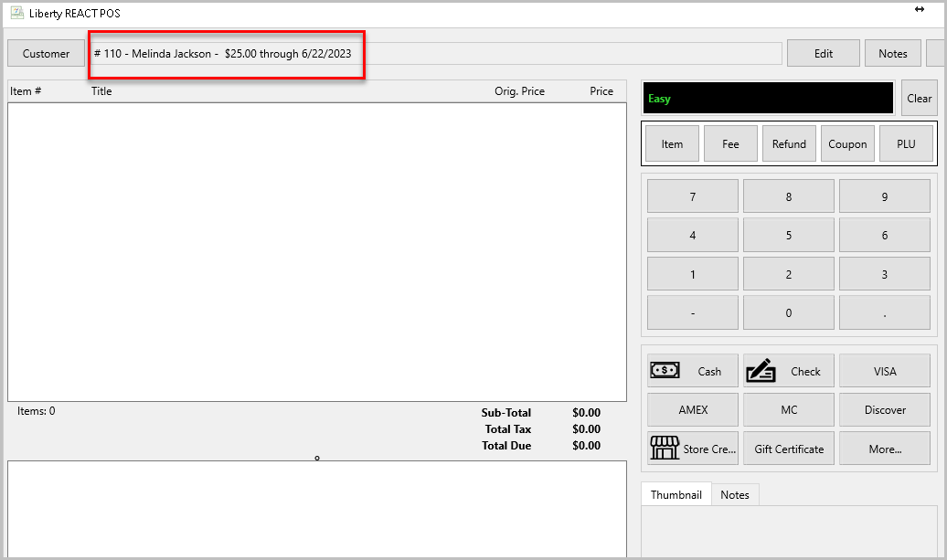Click the double-arrow icon in title bar
947x560 pixels.
[920, 9]
